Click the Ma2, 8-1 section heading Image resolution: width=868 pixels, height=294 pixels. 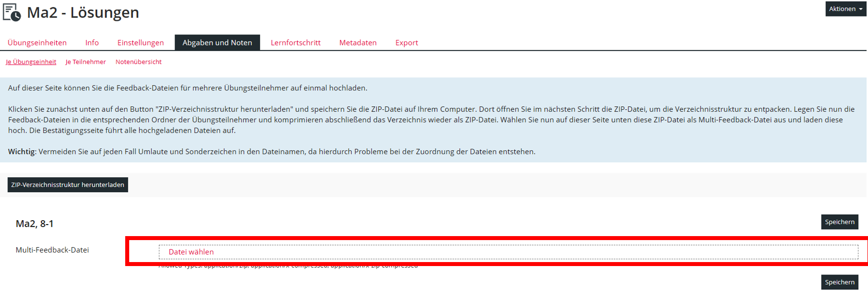34,224
